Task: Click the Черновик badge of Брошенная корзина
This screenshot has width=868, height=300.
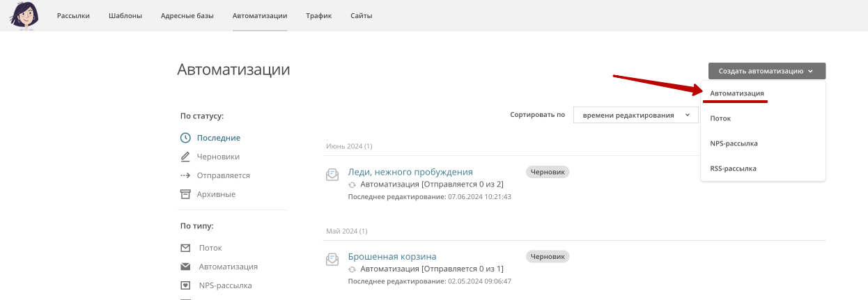Action: [x=548, y=256]
